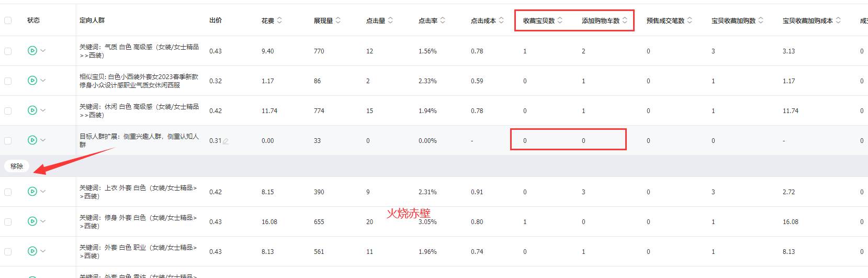Expand status chevron for 上衣 外套 白色 row
This screenshot has height=278, width=868.
(43, 192)
